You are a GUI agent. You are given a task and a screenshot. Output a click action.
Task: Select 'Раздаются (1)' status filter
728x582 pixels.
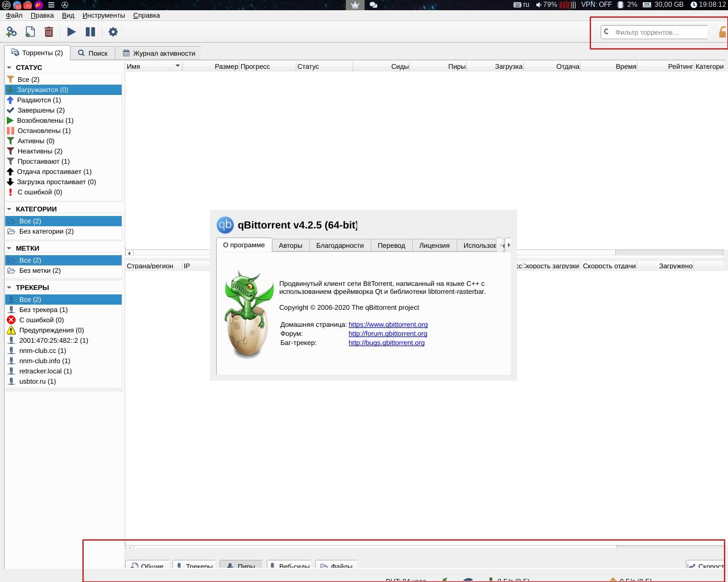click(63, 100)
